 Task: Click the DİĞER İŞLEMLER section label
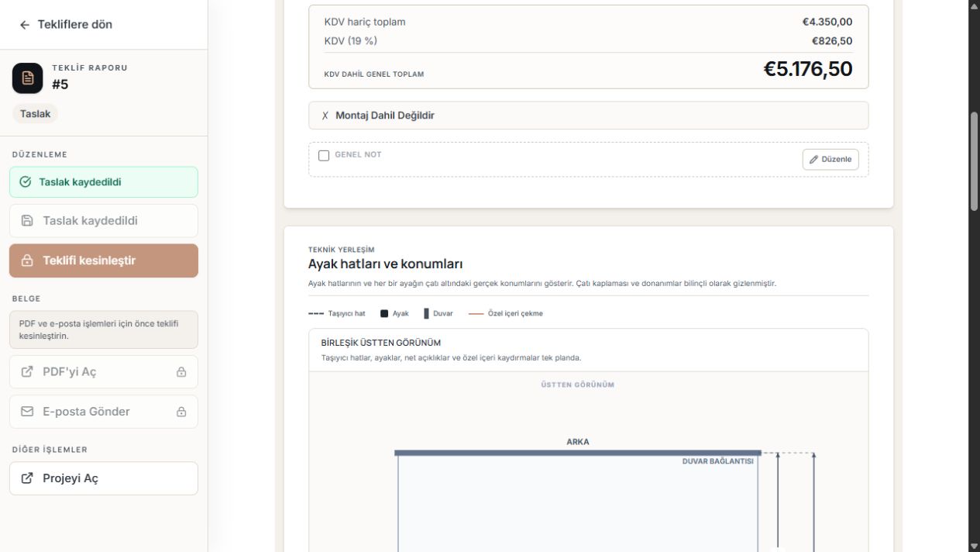pyautogui.click(x=49, y=450)
